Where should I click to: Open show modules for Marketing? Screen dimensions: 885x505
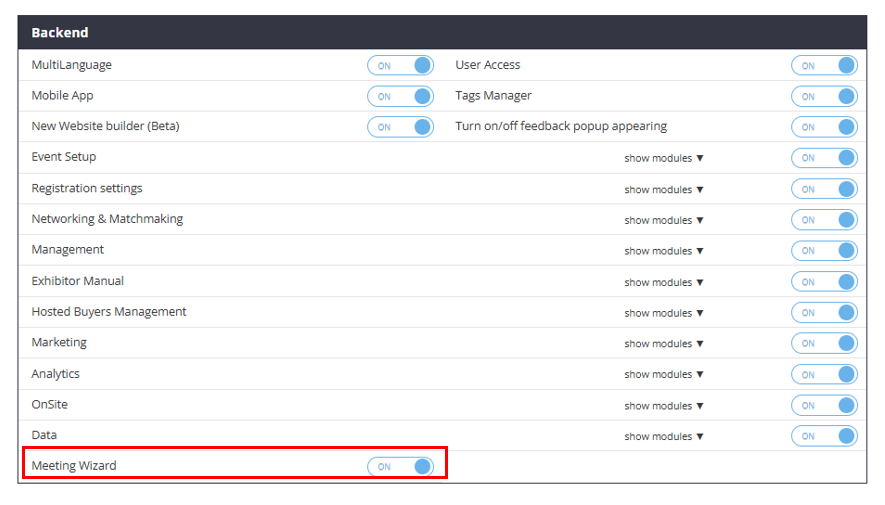point(664,343)
